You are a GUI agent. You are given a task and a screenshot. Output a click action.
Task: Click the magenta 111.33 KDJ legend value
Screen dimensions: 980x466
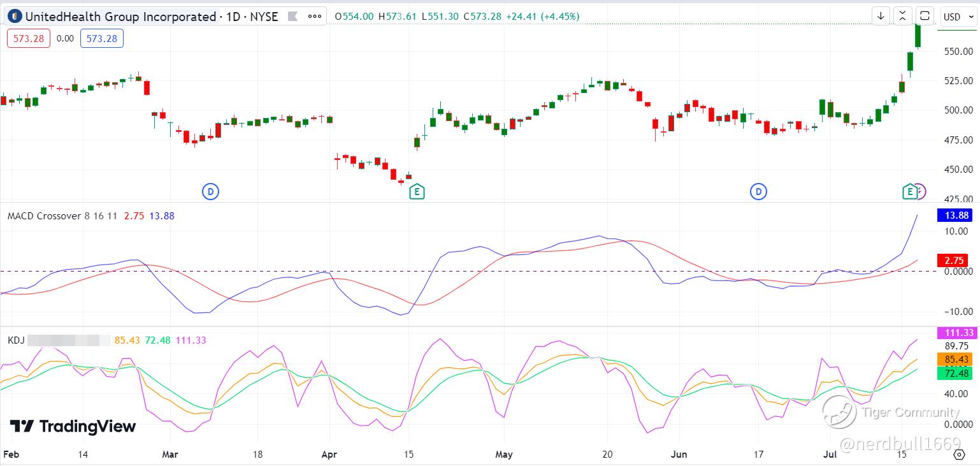(x=191, y=340)
